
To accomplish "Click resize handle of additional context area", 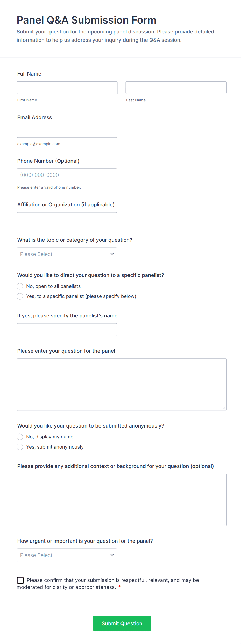I will point(224,523).
